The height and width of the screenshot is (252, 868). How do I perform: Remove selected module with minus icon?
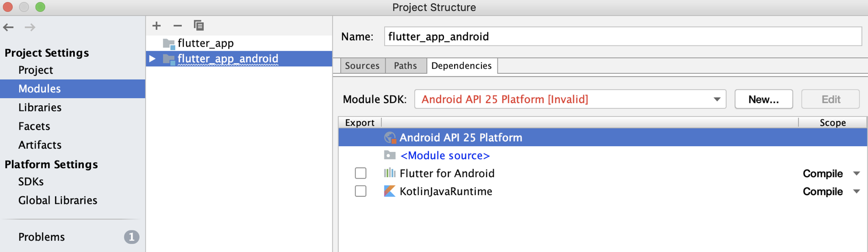pos(177,25)
